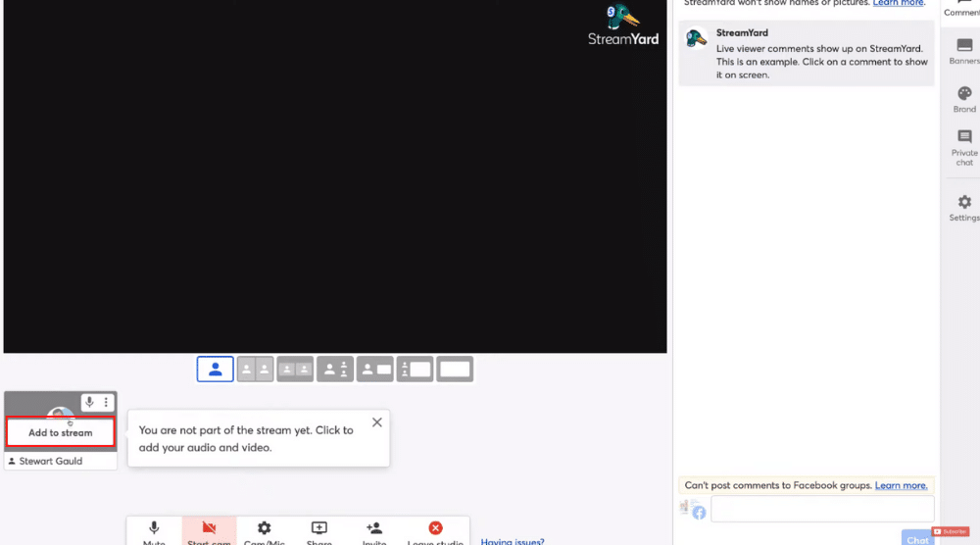Open the Share screen option

click(x=319, y=532)
